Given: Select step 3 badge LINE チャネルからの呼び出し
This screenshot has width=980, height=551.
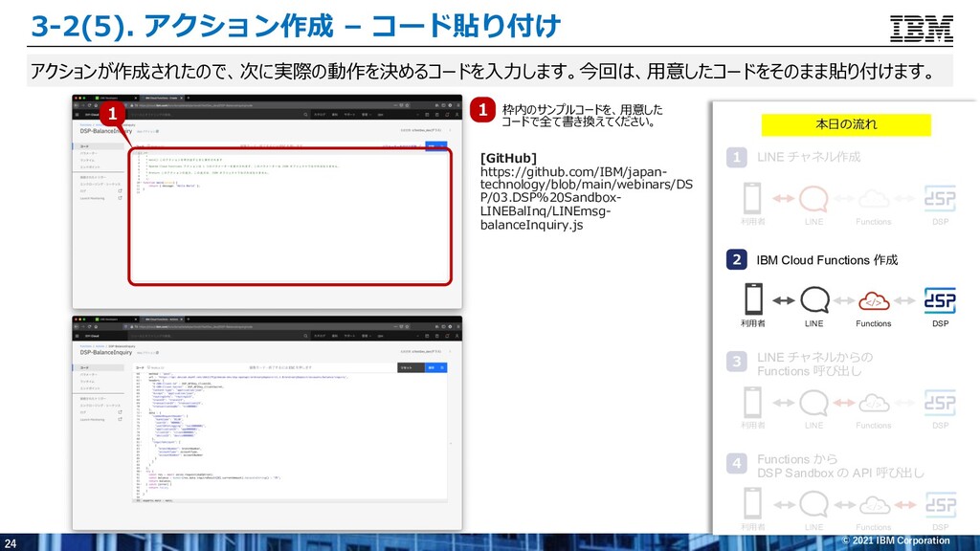Looking at the screenshot, I should pyautogui.click(x=736, y=362).
